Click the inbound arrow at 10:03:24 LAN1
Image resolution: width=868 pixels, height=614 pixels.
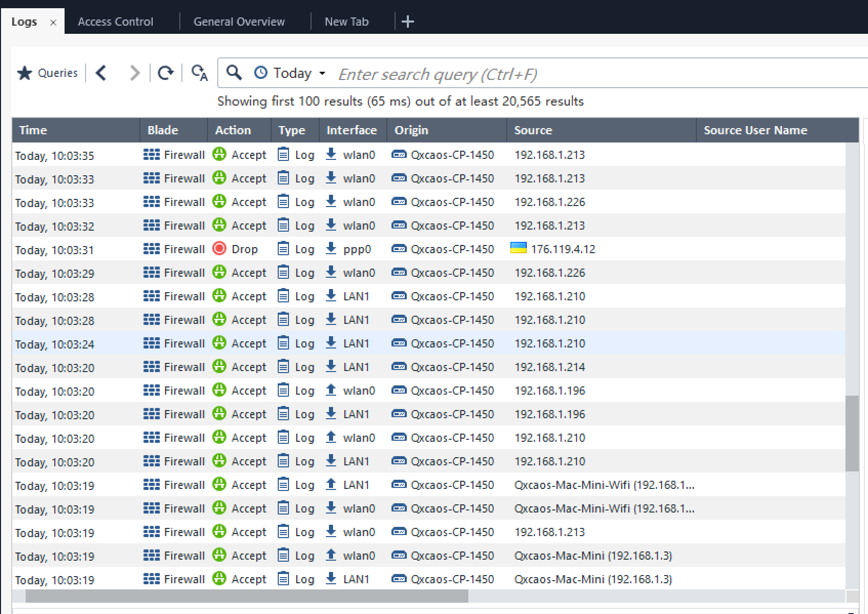[x=331, y=343]
